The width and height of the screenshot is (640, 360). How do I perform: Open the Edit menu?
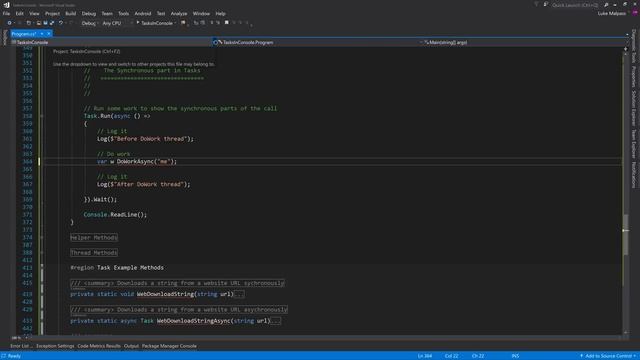coord(20,13)
